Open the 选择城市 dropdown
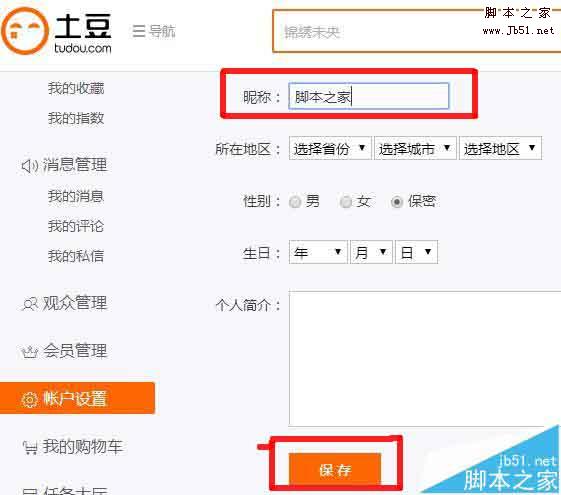The image size is (561, 495). pyautogui.click(x=415, y=148)
